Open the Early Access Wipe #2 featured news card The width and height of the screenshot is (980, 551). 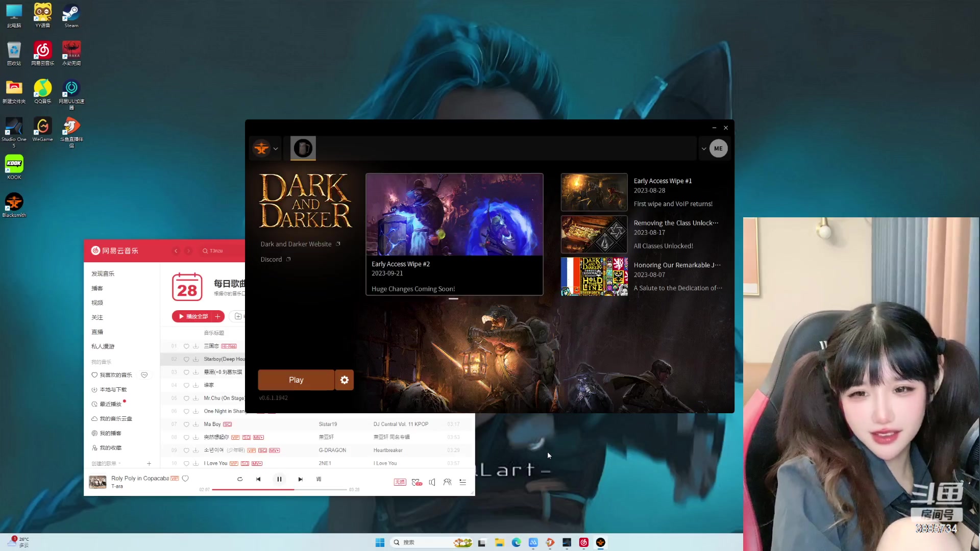454,234
